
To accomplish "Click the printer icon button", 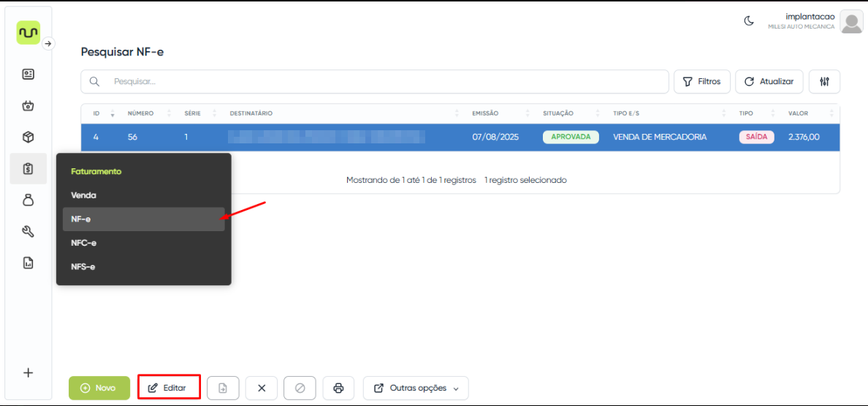I will pos(338,388).
